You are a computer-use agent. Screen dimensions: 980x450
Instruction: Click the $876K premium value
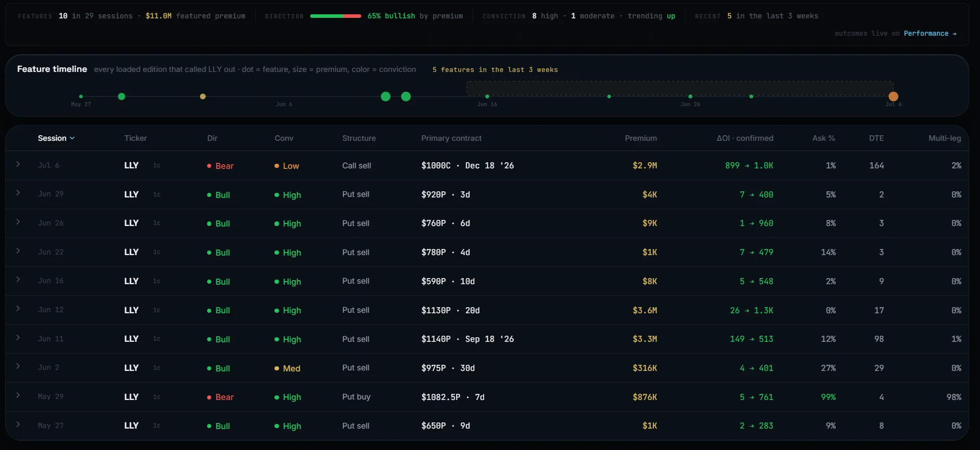pos(645,397)
